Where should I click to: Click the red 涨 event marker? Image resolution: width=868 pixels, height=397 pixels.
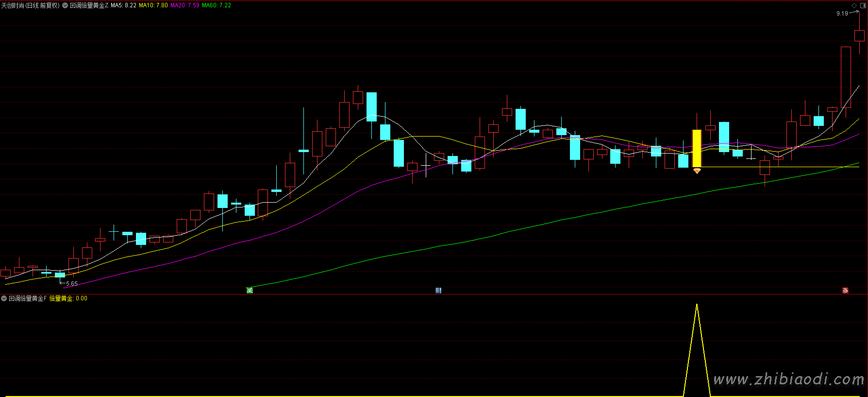[x=845, y=291]
